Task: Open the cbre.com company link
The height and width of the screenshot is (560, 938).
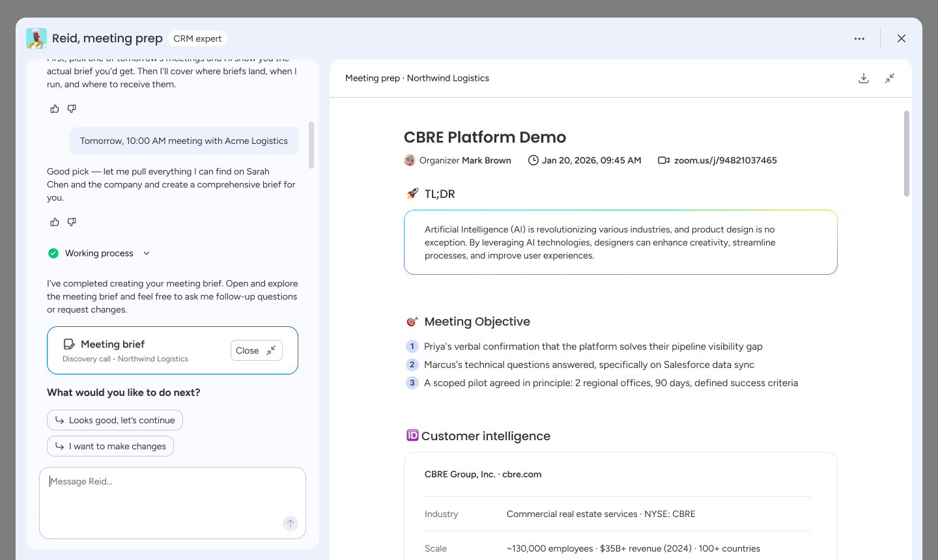Action: (x=522, y=474)
